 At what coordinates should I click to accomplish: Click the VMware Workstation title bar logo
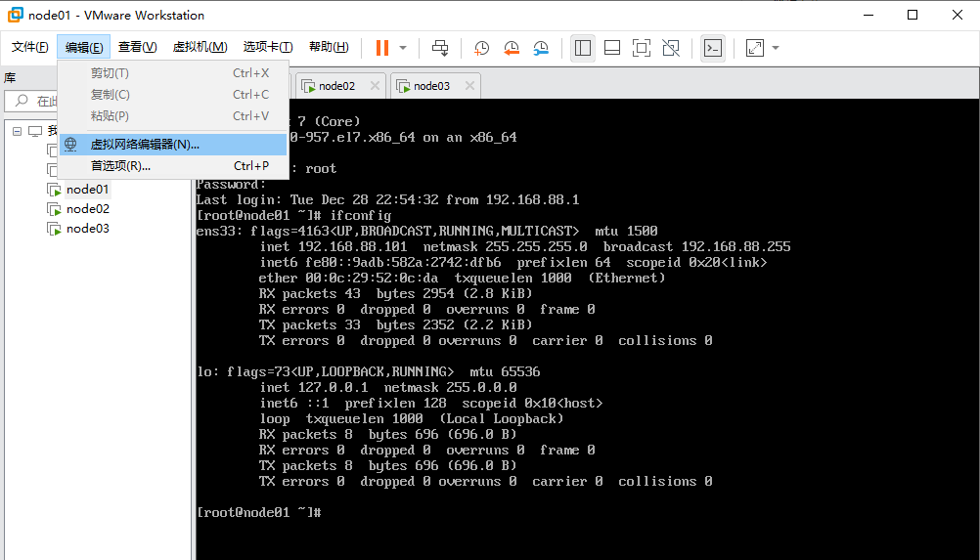(x=16, y=15)
